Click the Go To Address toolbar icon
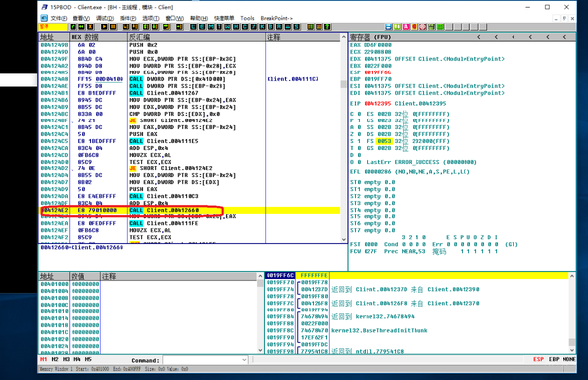588x380 pixels. tap(179, 27)
